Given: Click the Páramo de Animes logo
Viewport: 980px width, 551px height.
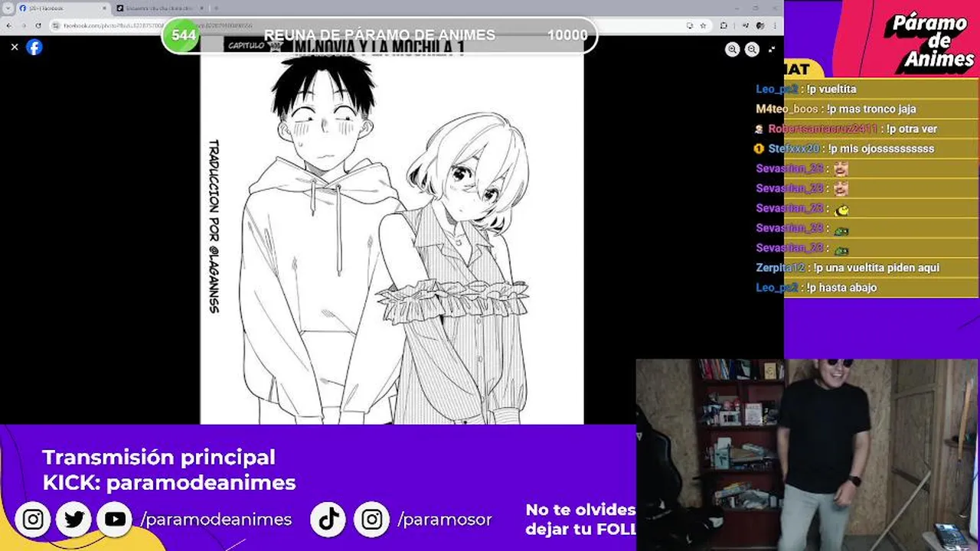Looking at the screenshot, I should (x=928, y=42).
